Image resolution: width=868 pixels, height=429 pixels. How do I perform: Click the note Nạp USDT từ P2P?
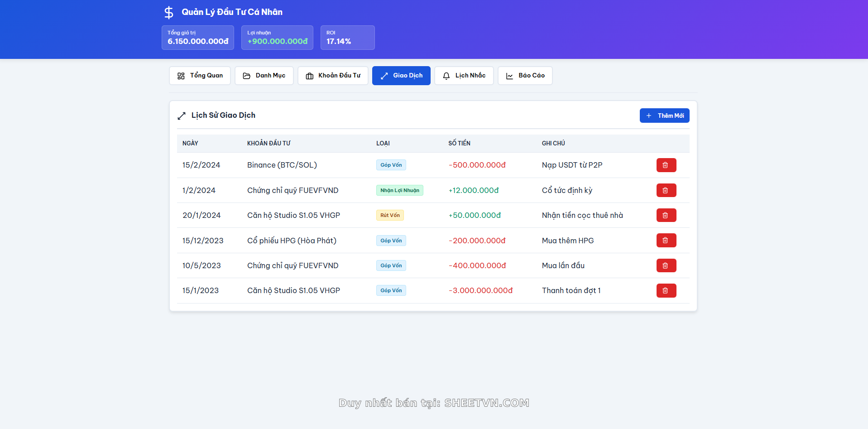pos(572,165)
